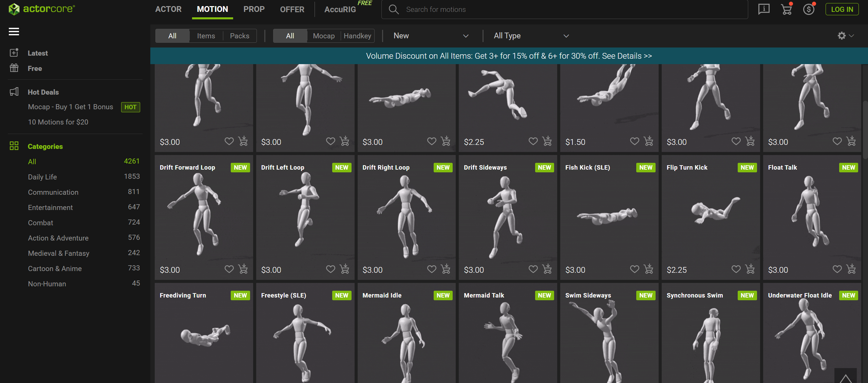Add Flip Turn Kick to cart
Viewport: 868px width, 383px height.
750,269
